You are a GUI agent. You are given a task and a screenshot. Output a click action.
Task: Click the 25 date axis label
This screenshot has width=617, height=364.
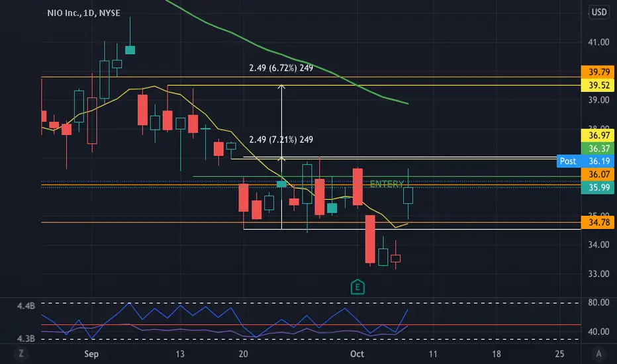click(559, 354)
